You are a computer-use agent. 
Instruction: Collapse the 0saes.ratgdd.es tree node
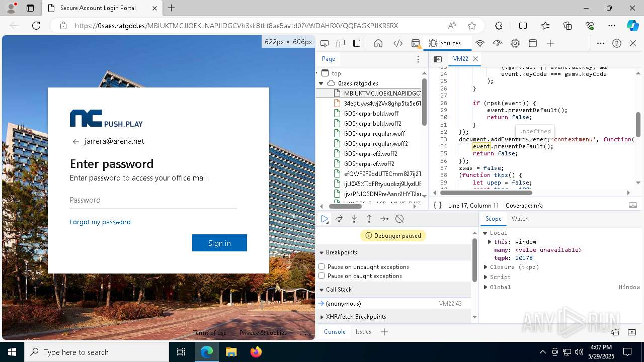tap(321, 83)
